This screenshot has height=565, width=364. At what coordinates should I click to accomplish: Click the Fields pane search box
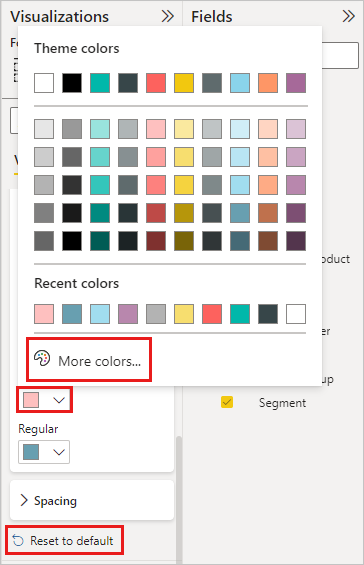340,55
